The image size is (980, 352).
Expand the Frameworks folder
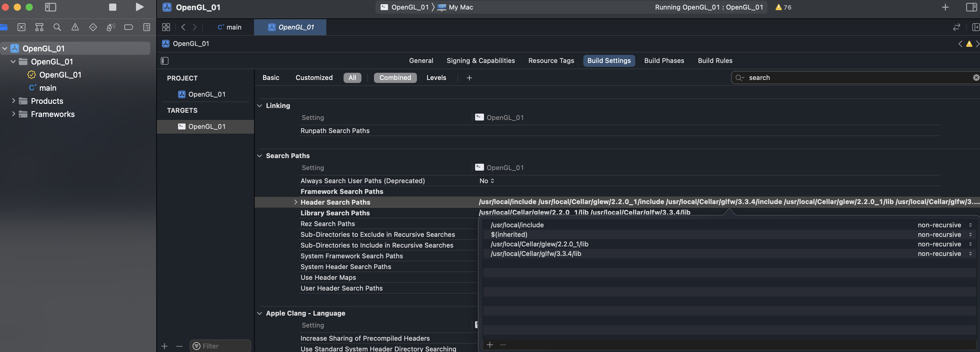click(x=13, y=114)
